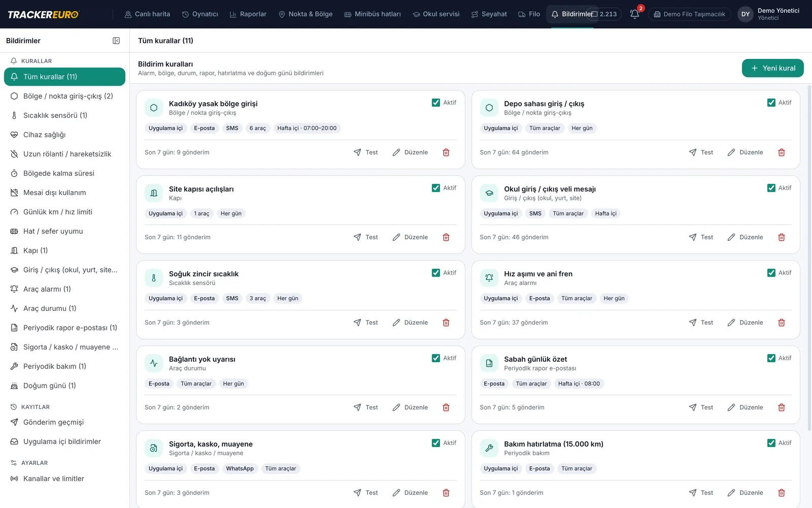Toggle Aktif for Soğuk zincir sıcaklık
Viewport: 812px width, 508px height.
click(x=436, y=273)
